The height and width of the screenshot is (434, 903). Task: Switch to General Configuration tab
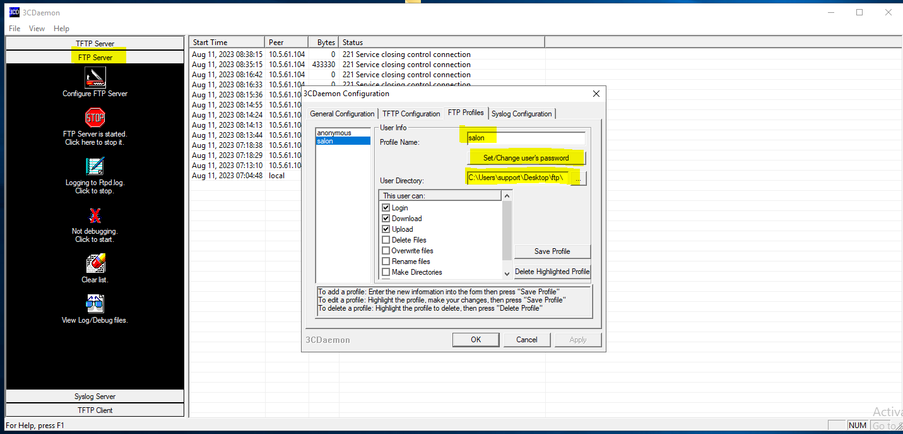coord(342,113)
